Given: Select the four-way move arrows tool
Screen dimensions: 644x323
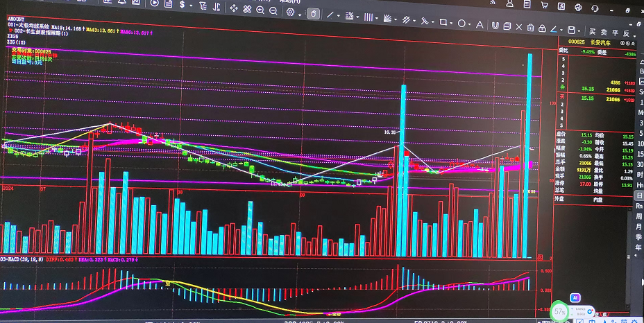Looking at the screenshot, I should [x=234, y=8].
